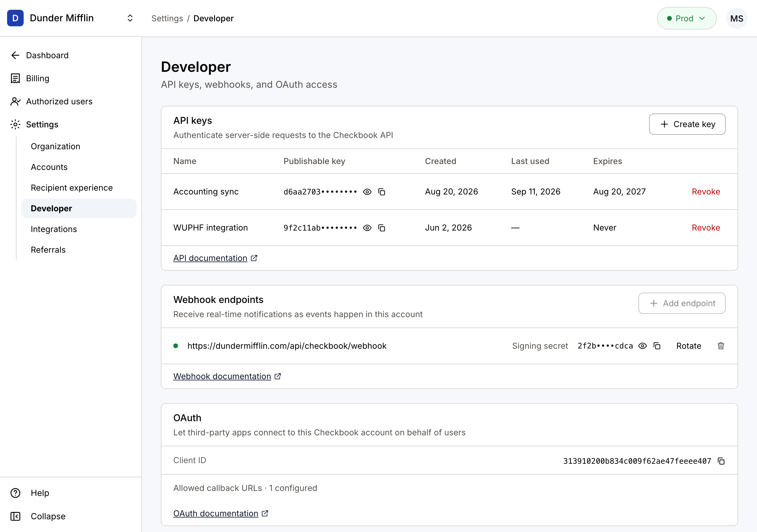Click the external-link icon after Webhook documentation

click(x=278, y=376)
